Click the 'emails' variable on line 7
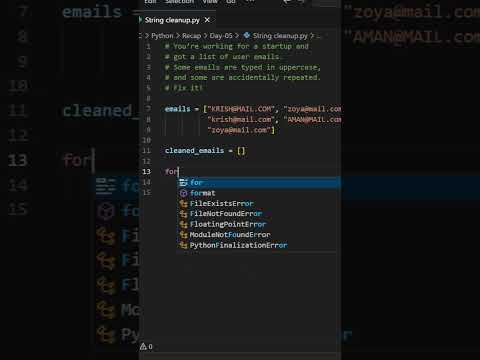The width and height of the screenshot is (480, 360). click(x=178, y=109)
